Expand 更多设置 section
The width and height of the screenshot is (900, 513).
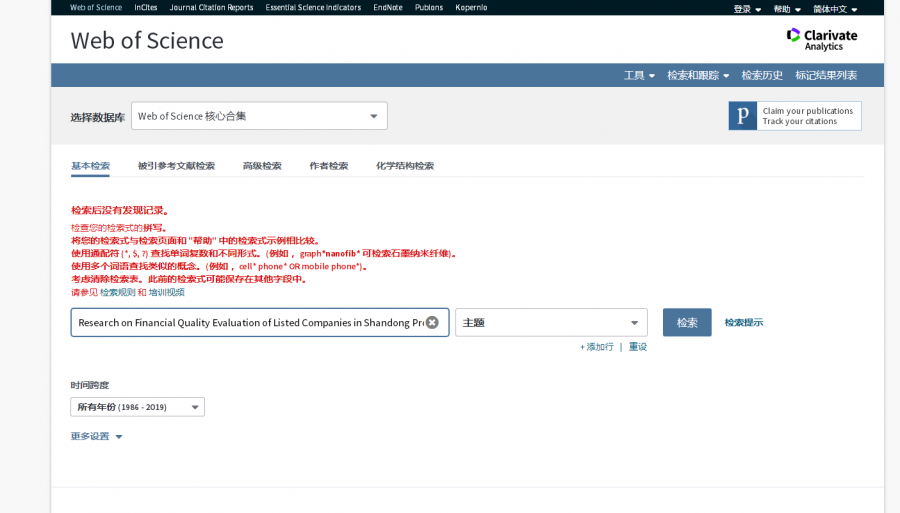pos(96,437)
